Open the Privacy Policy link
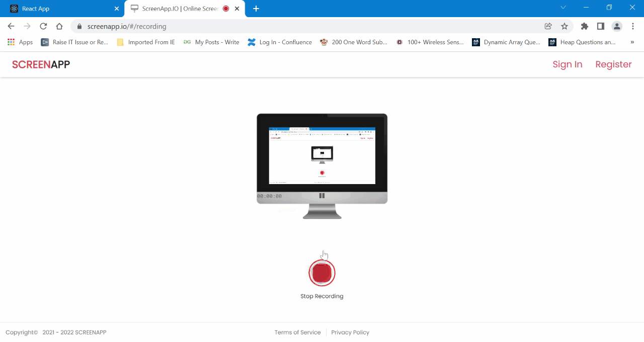644x342 pixels. pos(350,332)
